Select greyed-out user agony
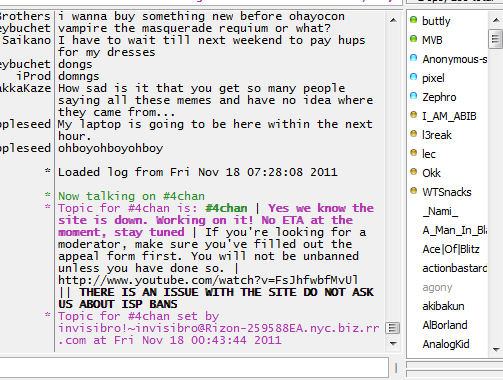Image resolution: width=503 pixels, height=380 pixels. coord(437,287)
